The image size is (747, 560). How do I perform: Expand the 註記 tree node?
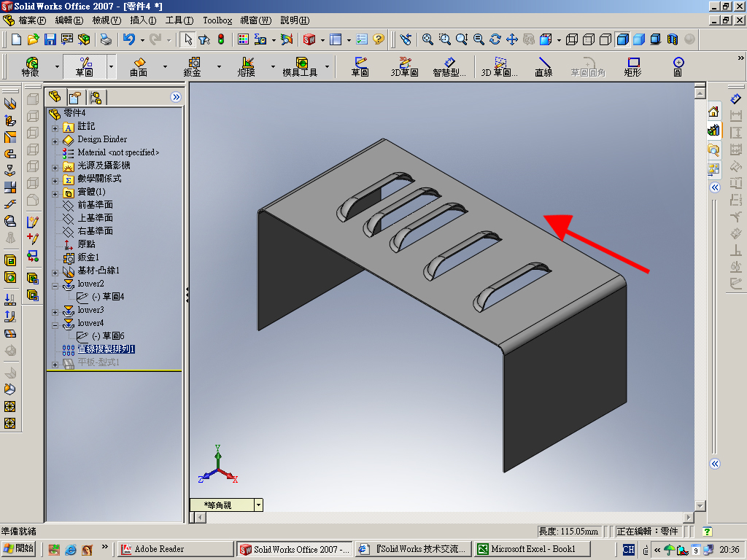(x=55, y=128)
